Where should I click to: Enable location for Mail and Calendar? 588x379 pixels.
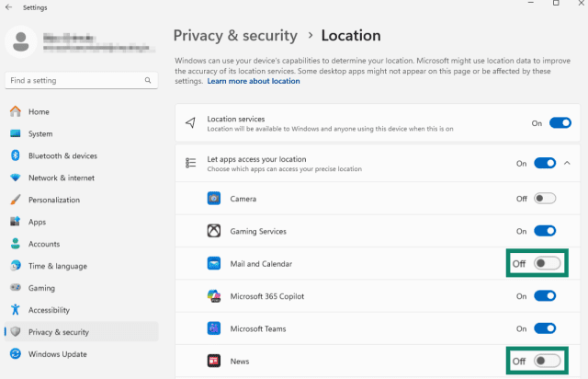548,263
